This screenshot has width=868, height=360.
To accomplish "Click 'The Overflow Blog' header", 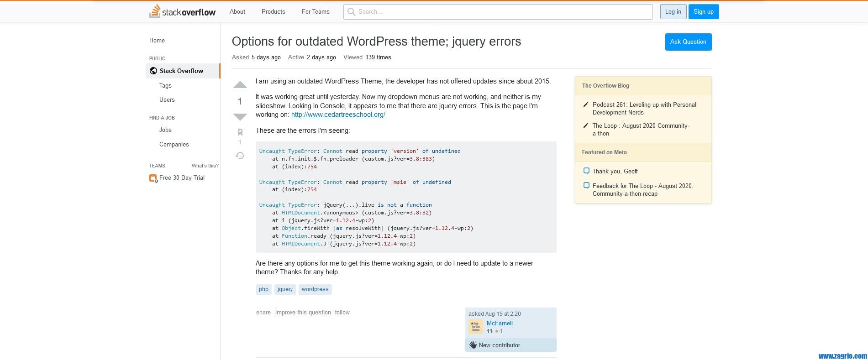I will [x=605, y=86].
